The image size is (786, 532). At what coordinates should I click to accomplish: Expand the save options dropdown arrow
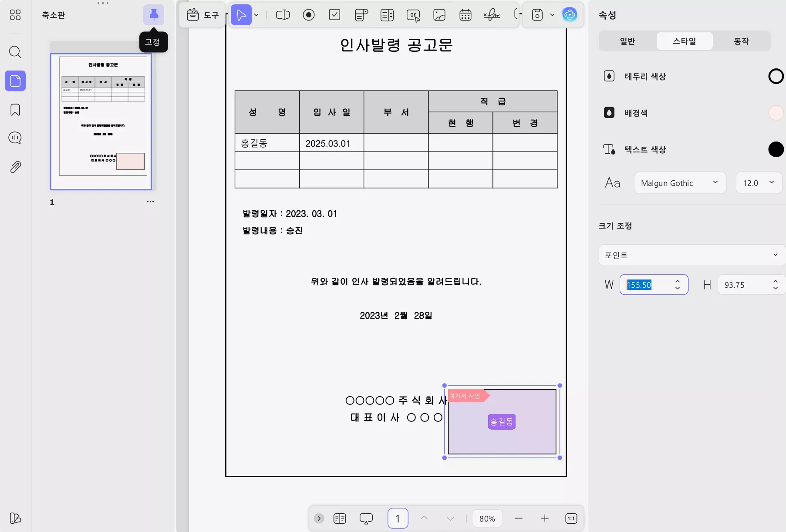point(553,15)
